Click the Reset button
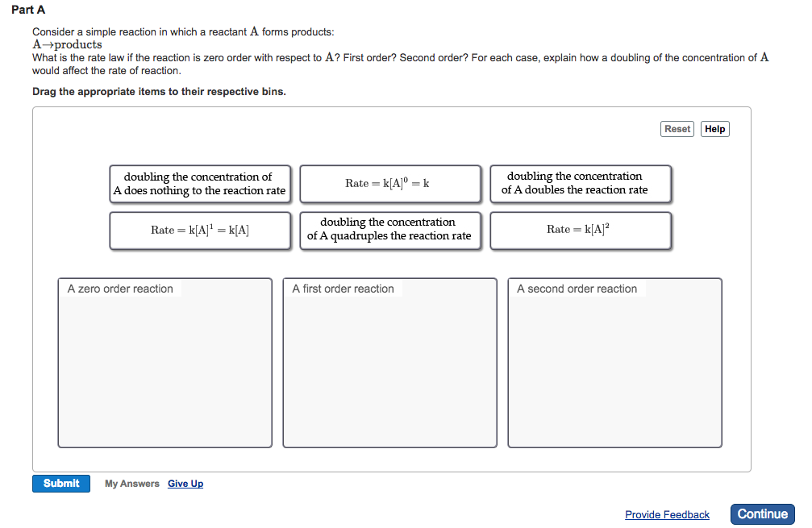This screenshot has height=528, width=812. coord(677,128)
